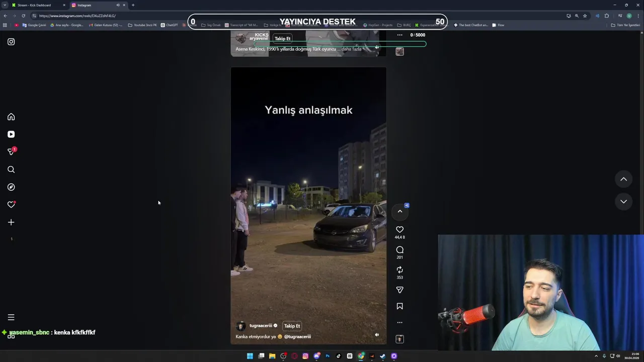Open browser extensions puzzle icon

click(x=606, y=16)
